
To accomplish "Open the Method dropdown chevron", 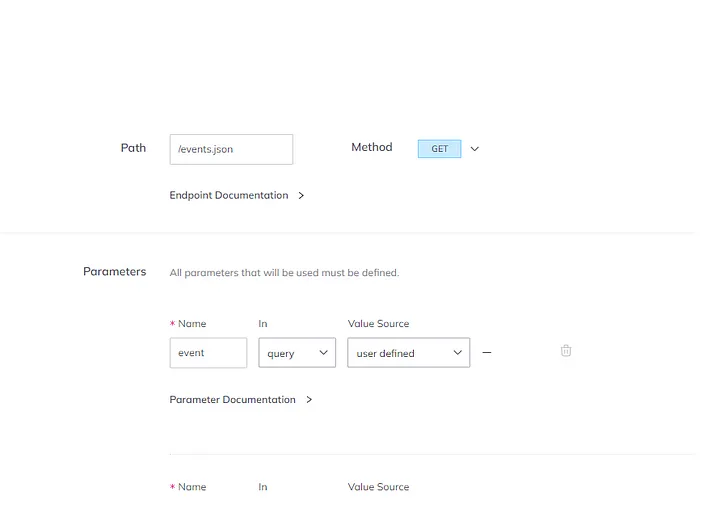I will [x=475, y=149].
